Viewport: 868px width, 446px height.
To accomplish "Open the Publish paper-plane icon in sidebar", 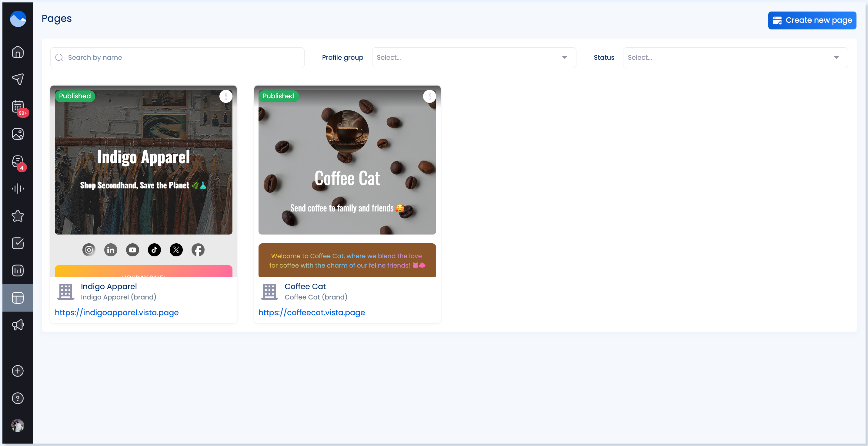I will 18,79.
